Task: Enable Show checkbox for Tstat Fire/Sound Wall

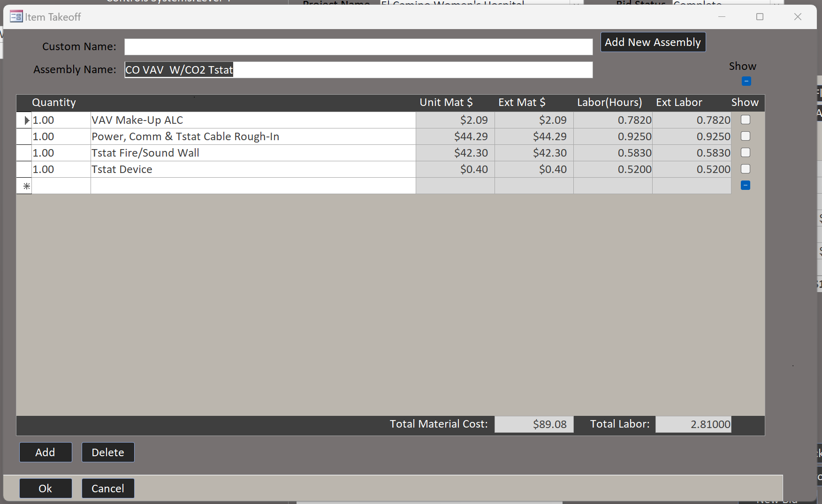Action: 745,153
